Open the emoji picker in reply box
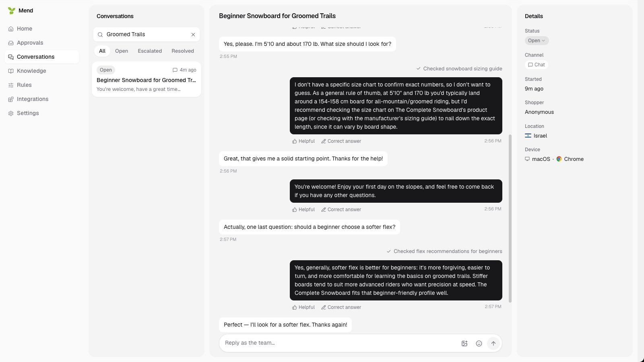Viewport: 644px width, 362px height. pos(479,343)
